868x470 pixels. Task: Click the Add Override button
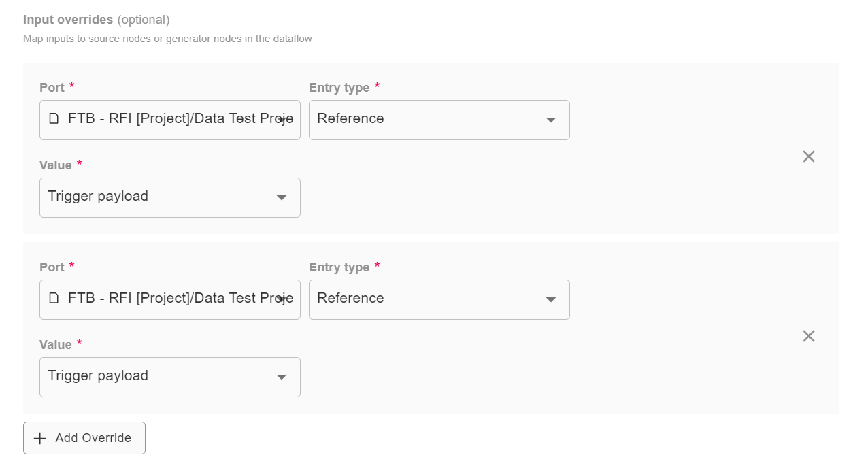point(84,438)
